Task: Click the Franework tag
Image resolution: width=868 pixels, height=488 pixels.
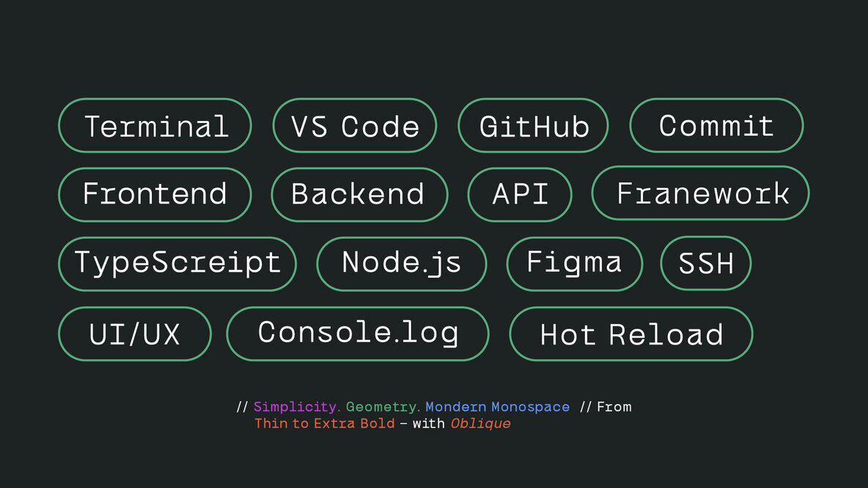Action: click(x=700, y=193)
